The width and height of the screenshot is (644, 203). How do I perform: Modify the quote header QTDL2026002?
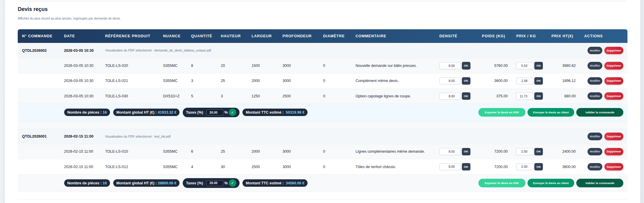pos(595,51)
